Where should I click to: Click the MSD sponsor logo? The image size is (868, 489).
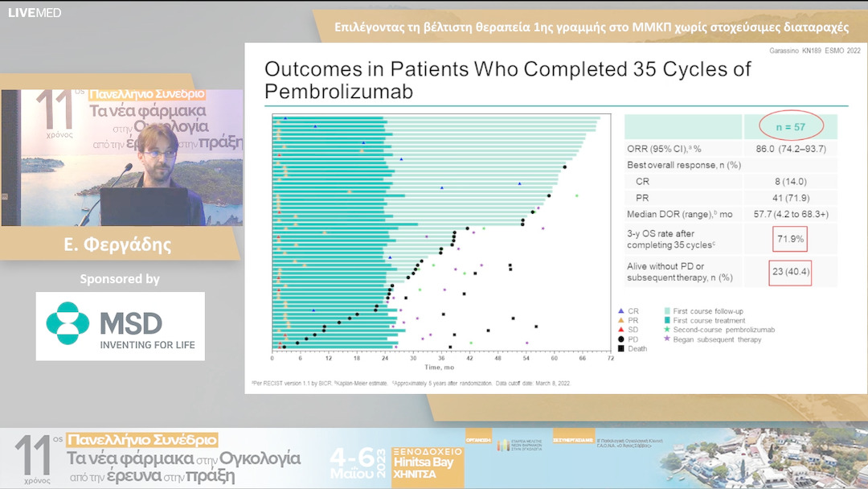coord(121,326)
